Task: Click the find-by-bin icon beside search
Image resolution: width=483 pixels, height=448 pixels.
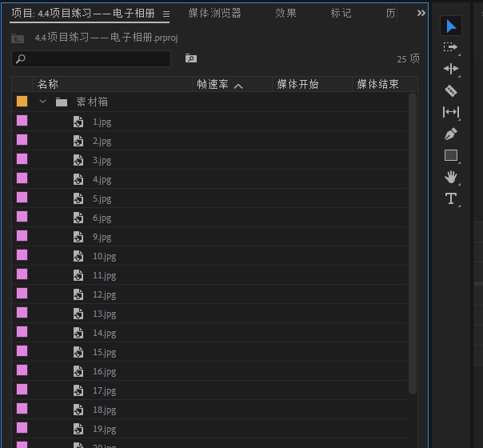Action: (x=190, y=58)
